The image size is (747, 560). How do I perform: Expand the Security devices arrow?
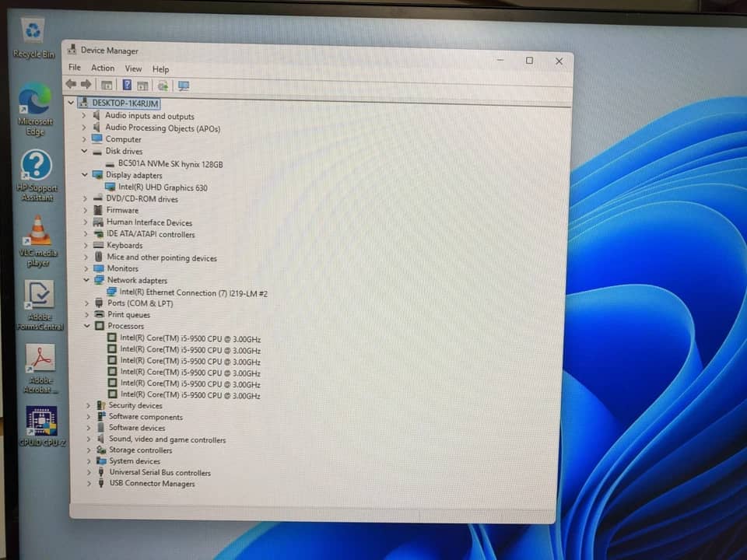(x=88, y=405)
